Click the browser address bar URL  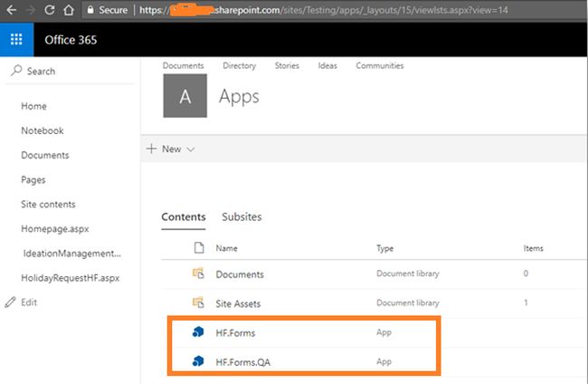pos(324,10)
